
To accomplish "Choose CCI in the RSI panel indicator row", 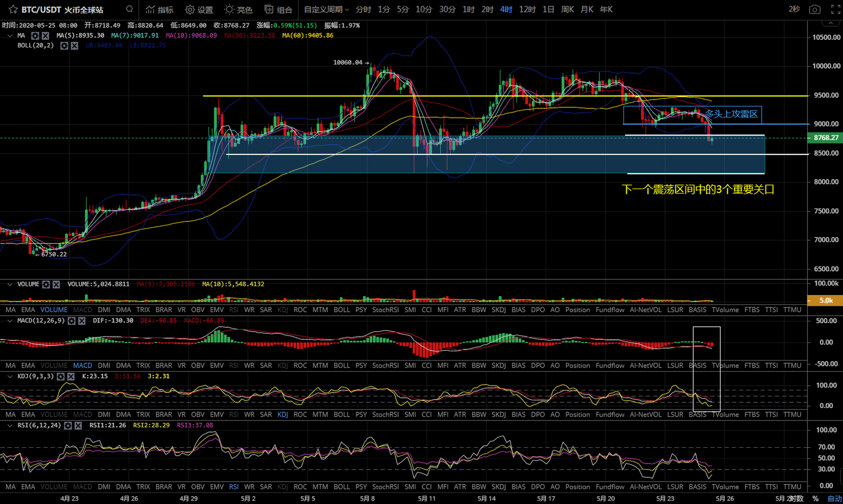I will (x=427, y=487).
